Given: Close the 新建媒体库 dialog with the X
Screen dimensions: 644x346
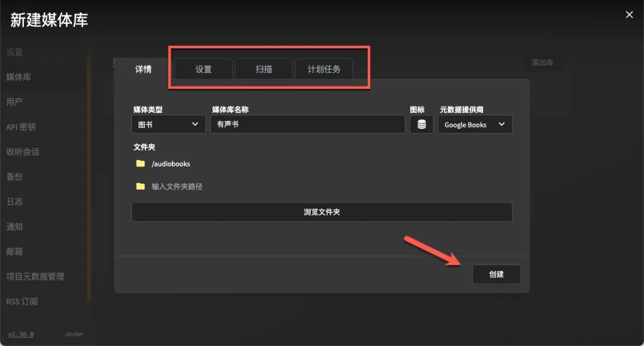Looking at the screenshot, I should [x=629, y=15].
